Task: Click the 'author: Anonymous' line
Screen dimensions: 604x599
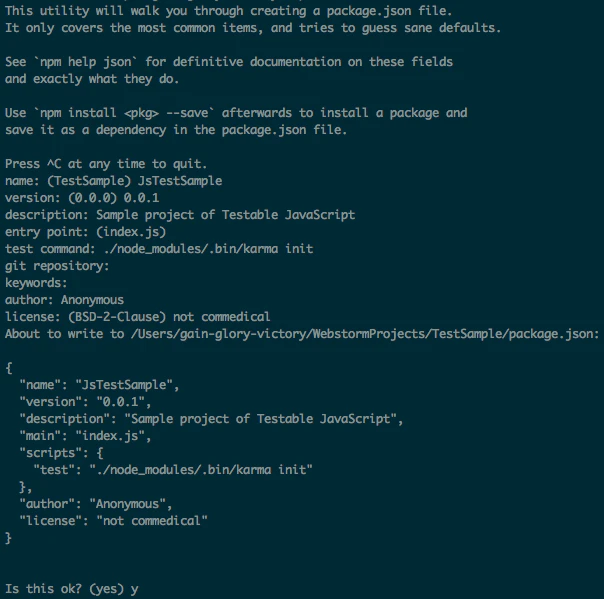Action: click(x=64, y=300)
